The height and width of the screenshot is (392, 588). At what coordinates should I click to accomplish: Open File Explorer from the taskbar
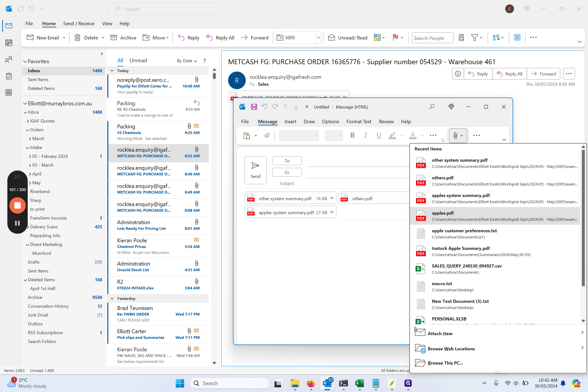point(295,383)
